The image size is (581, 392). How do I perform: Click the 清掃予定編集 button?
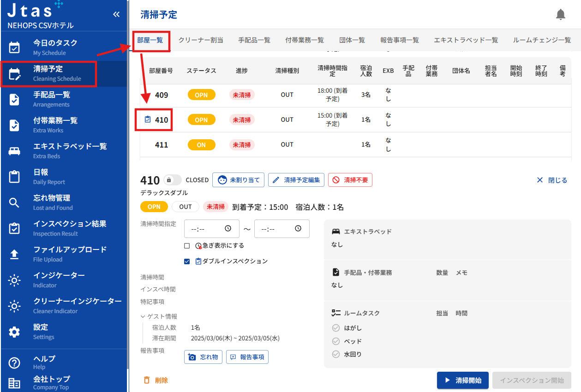point(296,180)
